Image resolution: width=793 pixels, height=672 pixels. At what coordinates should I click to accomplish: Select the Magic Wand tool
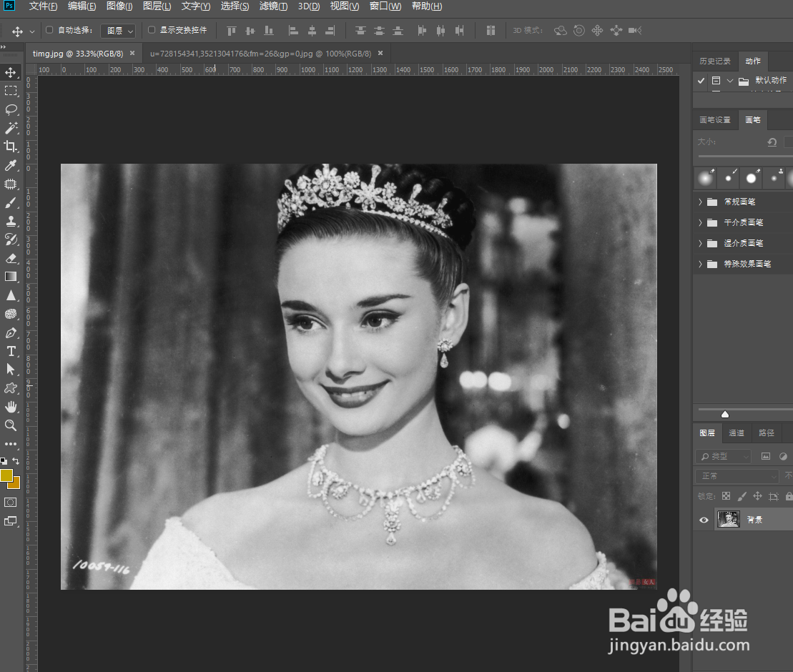click(11, 128)
